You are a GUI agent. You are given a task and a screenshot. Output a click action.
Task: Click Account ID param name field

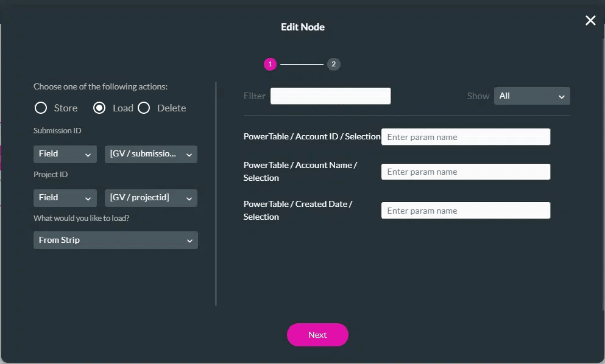[x=465, y=137]
